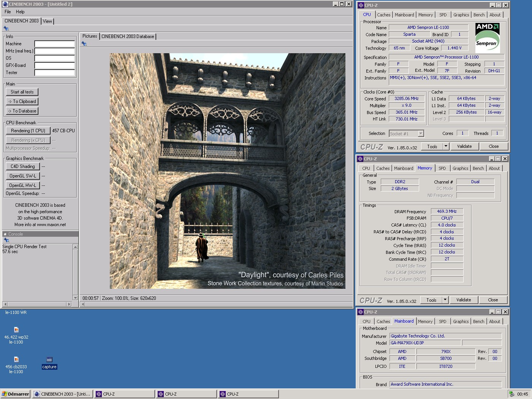
Task: Open Graphics tab in bottom CPU-Z window
Action: tap(461, 321)
